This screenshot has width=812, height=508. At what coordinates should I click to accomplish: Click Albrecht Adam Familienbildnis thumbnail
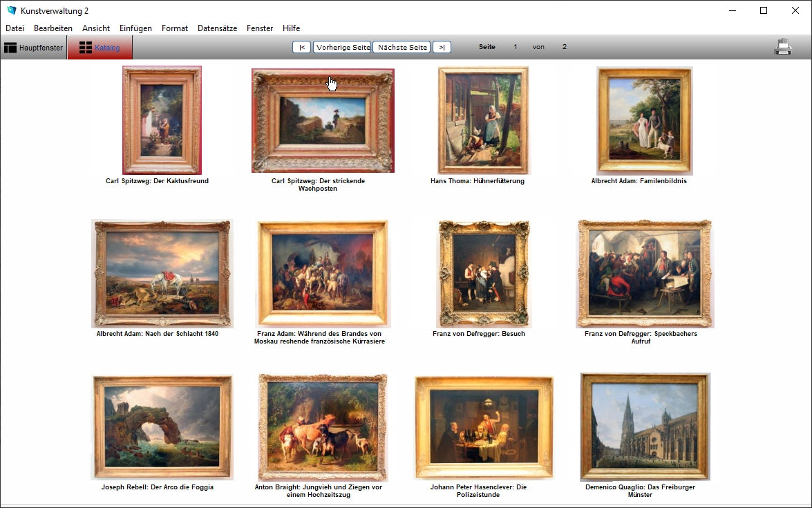644,120
